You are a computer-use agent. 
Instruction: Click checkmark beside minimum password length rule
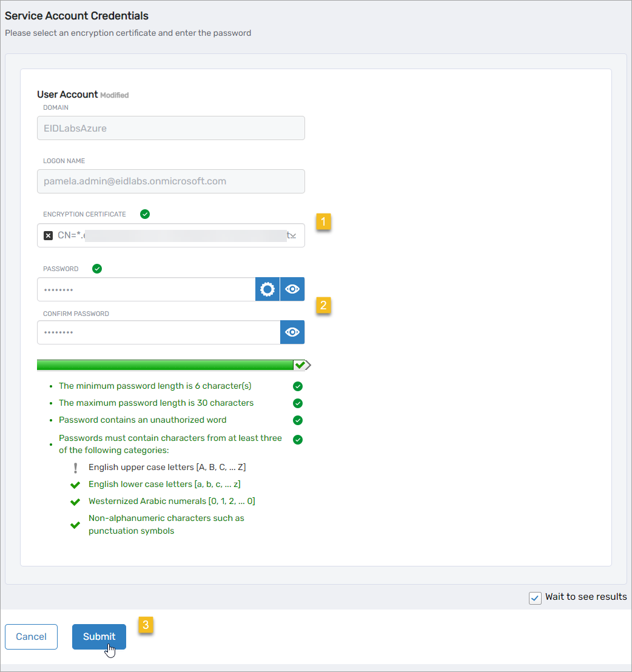[297, 386]
